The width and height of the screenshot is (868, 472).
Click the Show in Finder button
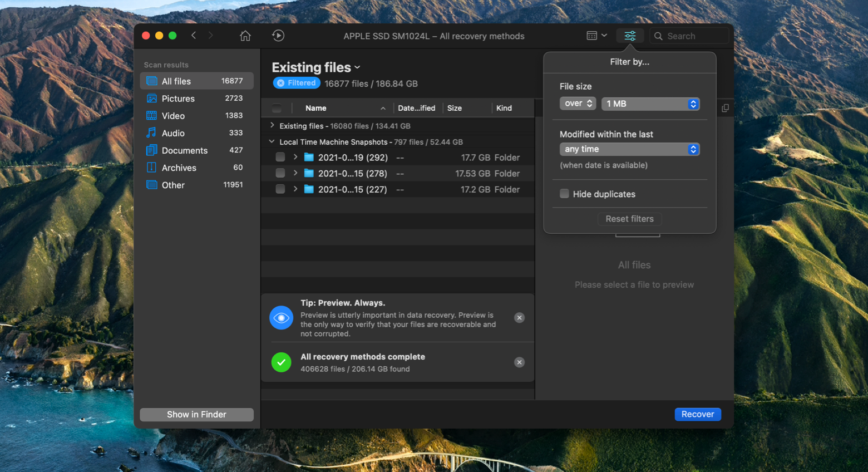pyautogui.click(x=196, y=415)
